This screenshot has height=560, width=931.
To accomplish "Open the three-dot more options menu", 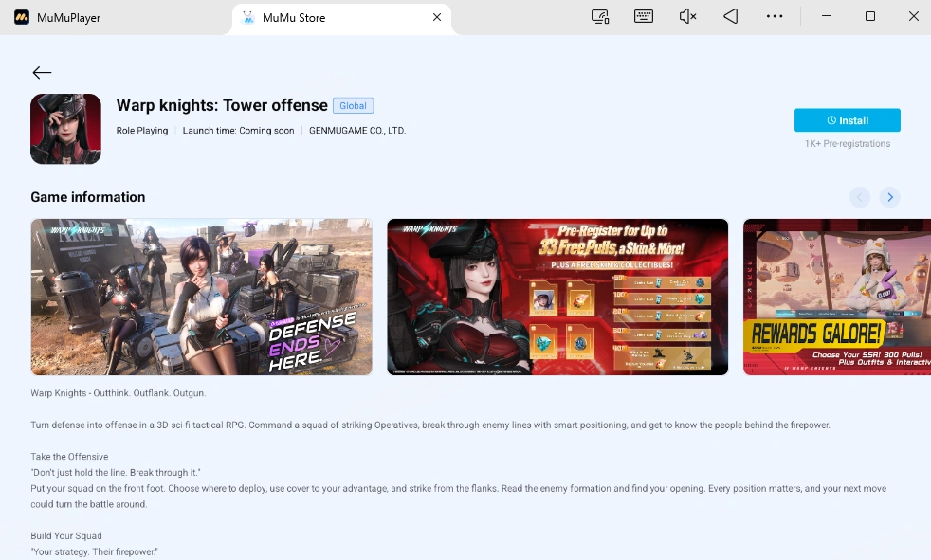I will 775,17.
